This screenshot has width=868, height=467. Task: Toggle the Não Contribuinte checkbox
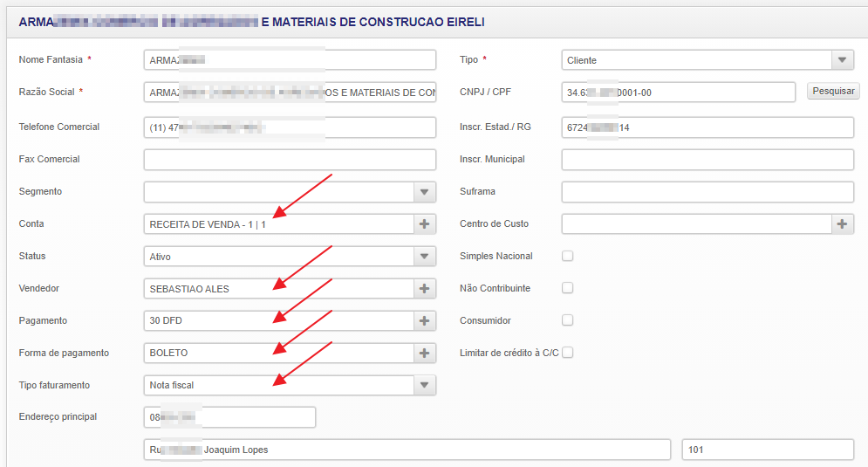coord(568,288)
